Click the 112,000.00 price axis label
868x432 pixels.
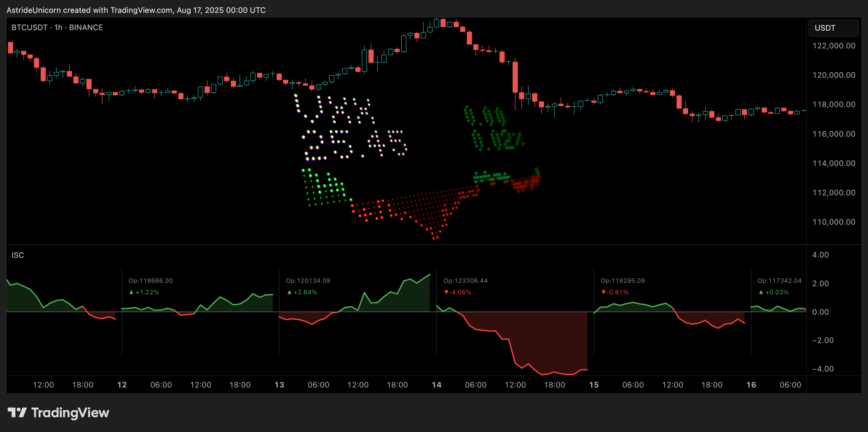pyautogui.click(x=834, y=193)
